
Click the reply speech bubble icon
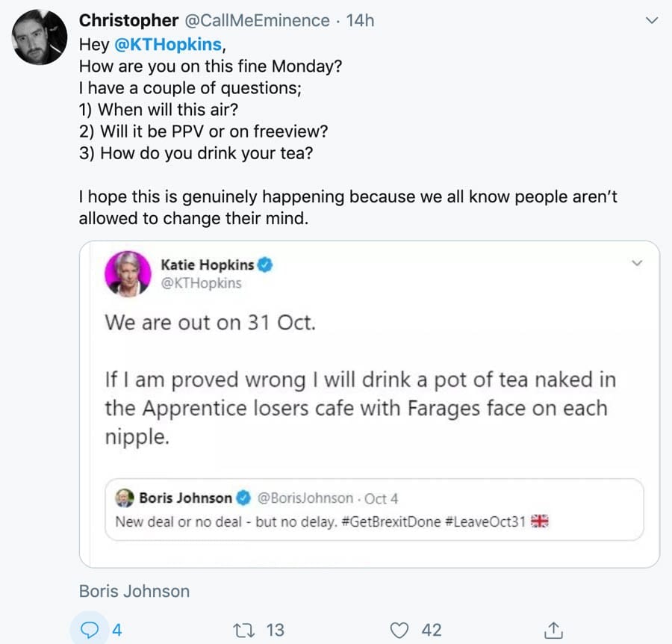click(90, 630)
